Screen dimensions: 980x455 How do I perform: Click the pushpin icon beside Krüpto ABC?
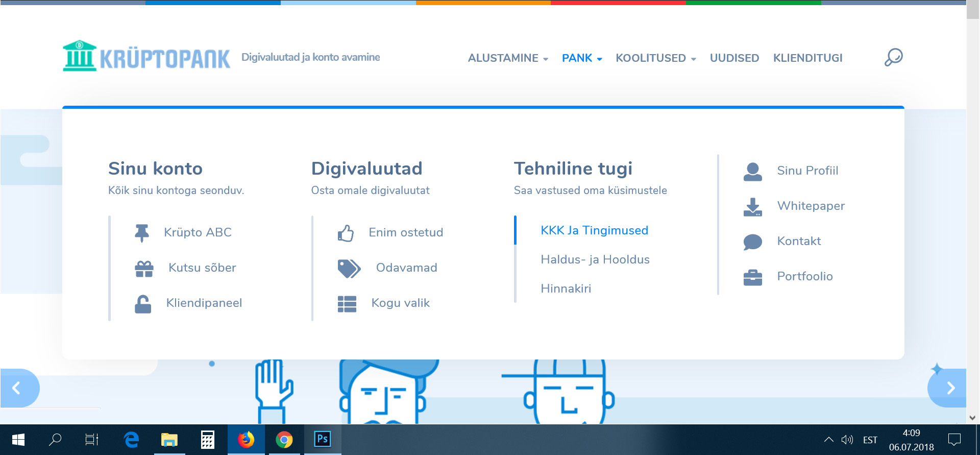(x=142, y=233)
